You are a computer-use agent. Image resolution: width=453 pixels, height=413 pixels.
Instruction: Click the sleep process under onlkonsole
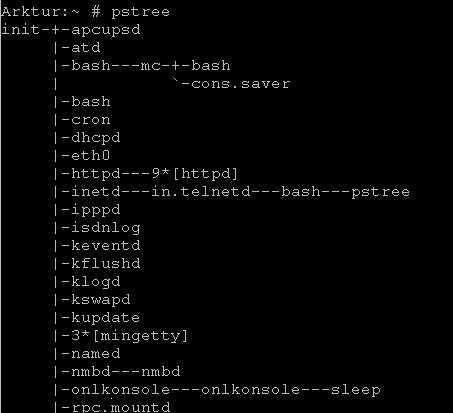tap(356, 390)
